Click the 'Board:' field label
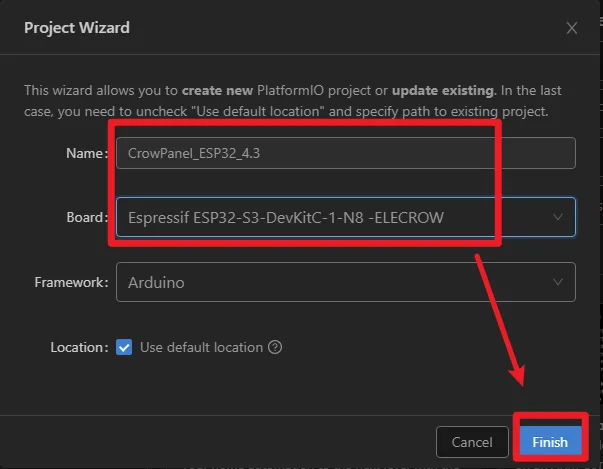The height and width of the screenshot is (469, 603). (x=87, y=217)
